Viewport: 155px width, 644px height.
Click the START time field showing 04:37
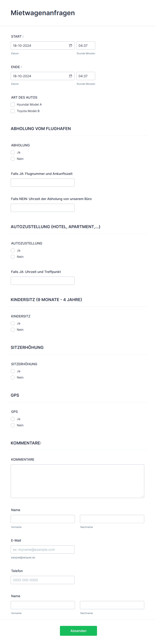click(85, 45)
